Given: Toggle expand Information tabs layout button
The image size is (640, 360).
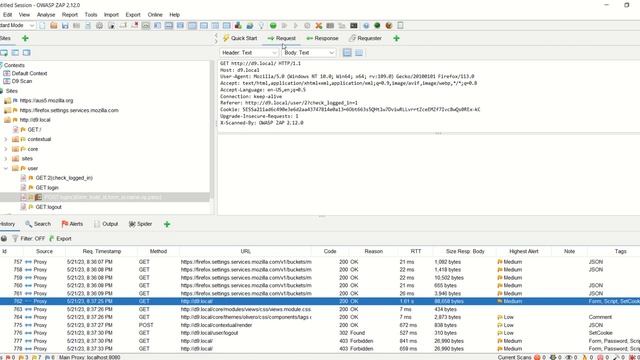Looking at the screenshot, I should click(169, 25).
